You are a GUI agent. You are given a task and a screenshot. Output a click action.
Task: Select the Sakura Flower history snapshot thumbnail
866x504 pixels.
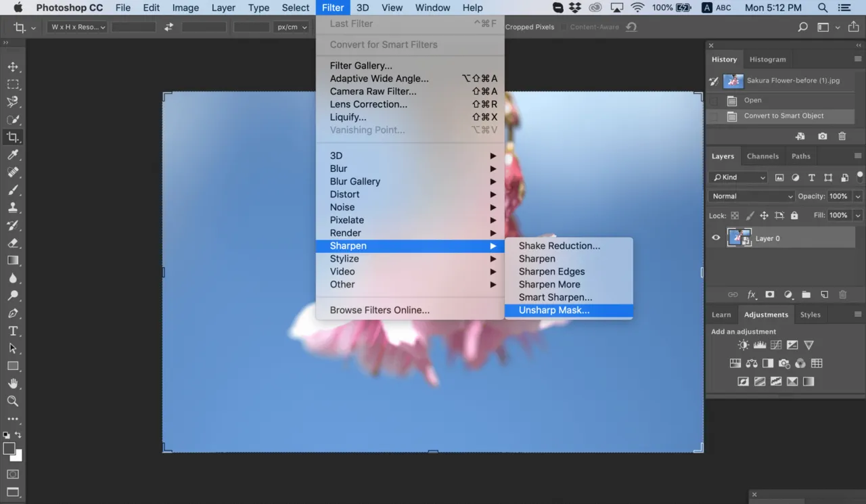pyautogui.click(x=733, y=81)
